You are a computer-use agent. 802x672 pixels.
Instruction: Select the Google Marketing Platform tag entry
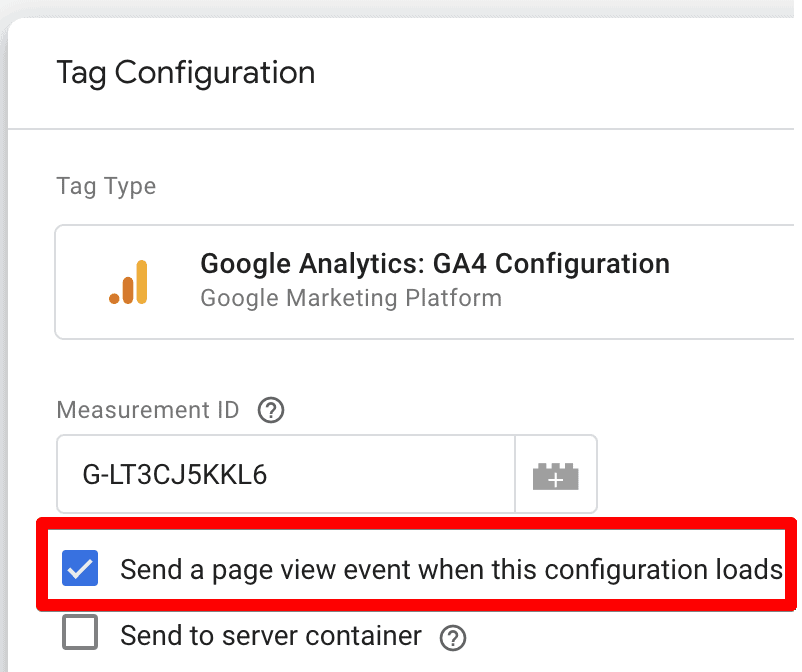350,297
